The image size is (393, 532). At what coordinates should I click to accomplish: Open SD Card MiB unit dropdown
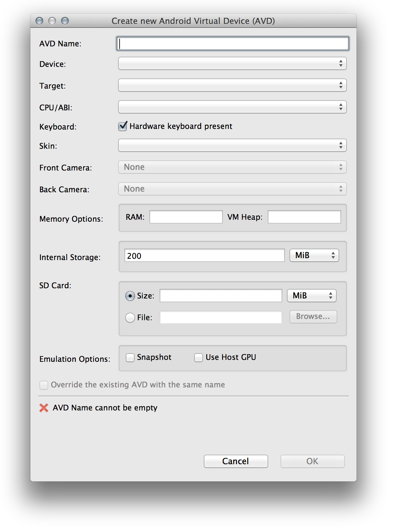[312, 296]
